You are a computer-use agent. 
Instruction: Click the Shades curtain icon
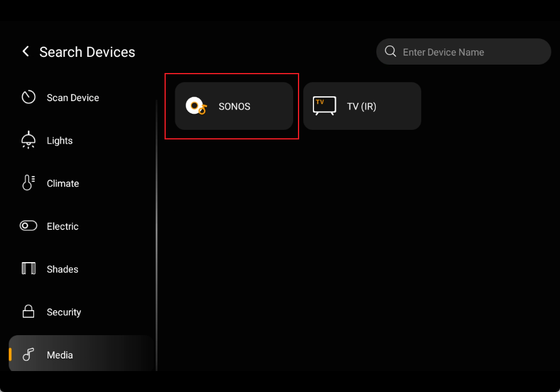29,268
